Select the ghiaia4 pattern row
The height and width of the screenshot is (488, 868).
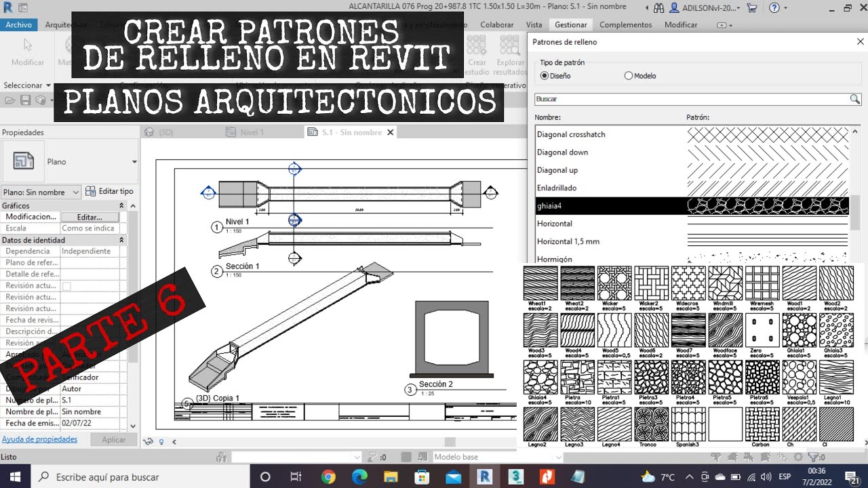coord(692,206)
